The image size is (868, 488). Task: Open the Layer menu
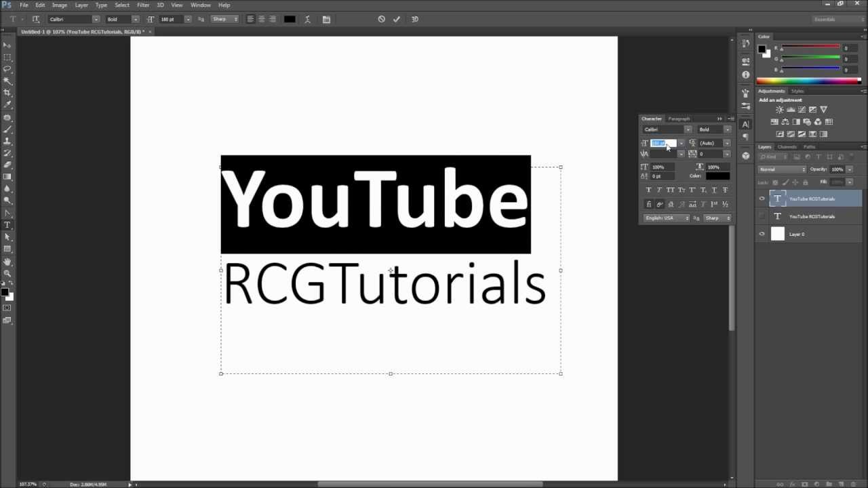point(81,5)
